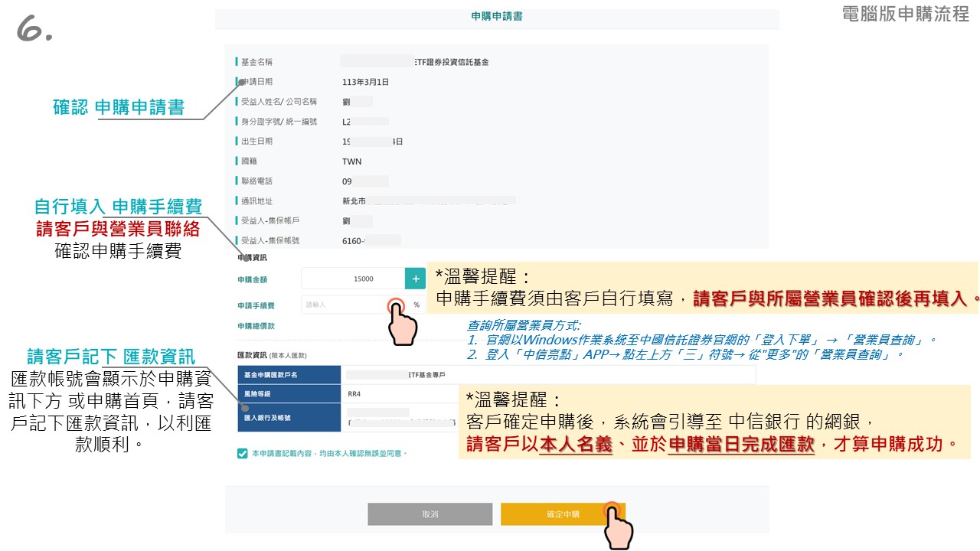Click the gray 取消 button

[430, 514]
